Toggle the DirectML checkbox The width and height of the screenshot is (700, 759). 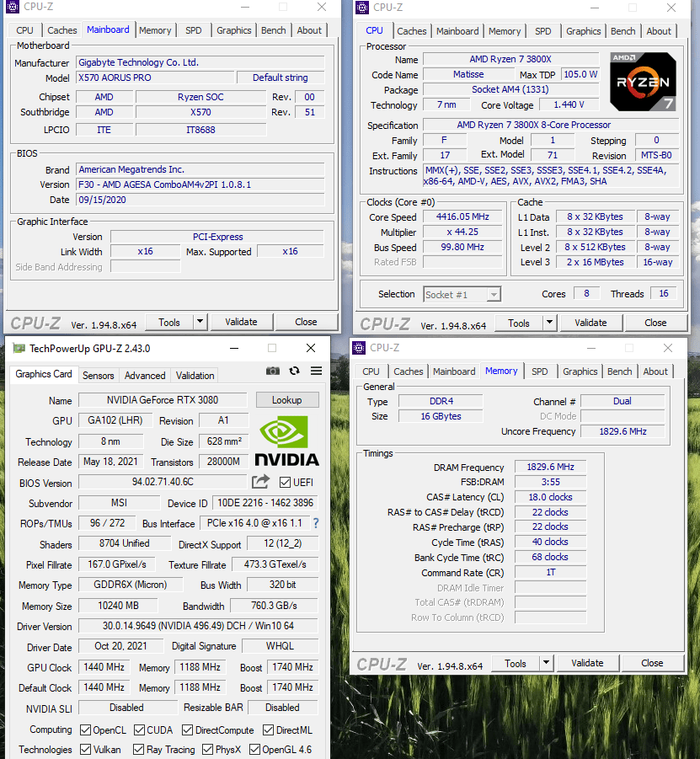coord(268,730)
